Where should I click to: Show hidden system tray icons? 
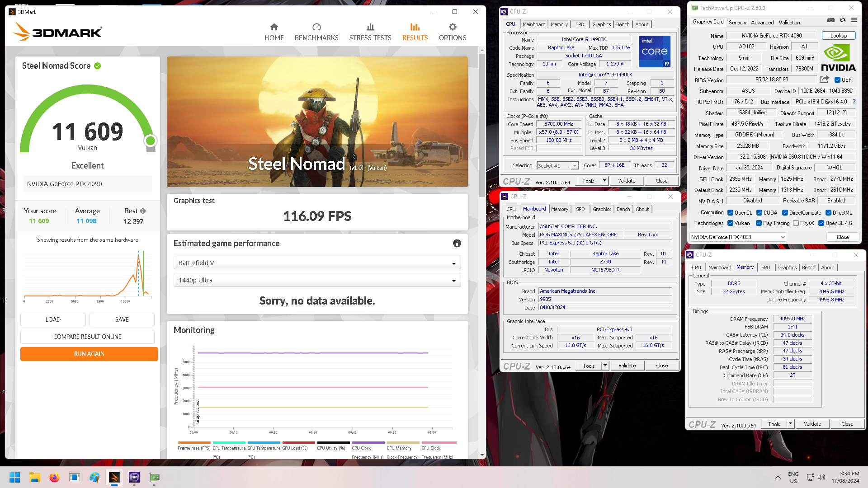pos(778,477)
